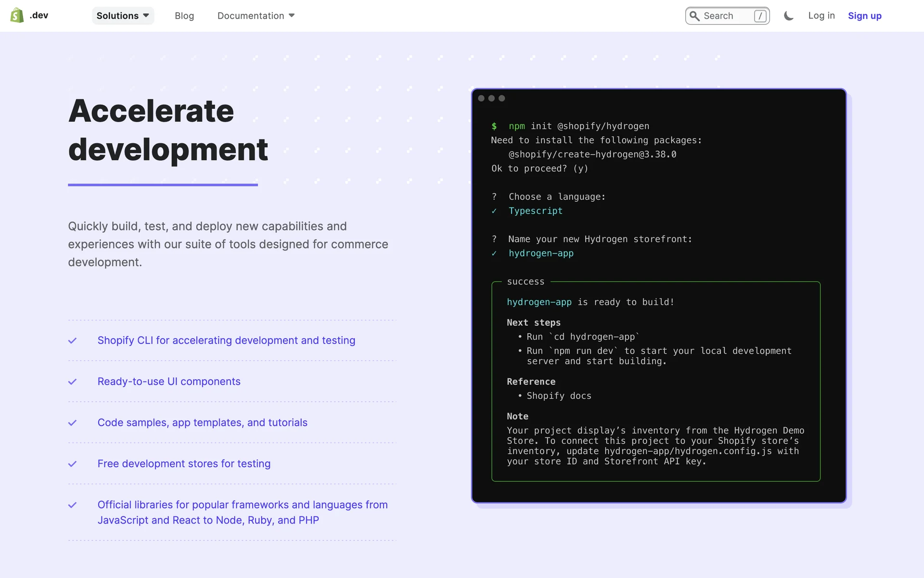
Task: Click the slash shortcut key badge
Action: point(760,16)
